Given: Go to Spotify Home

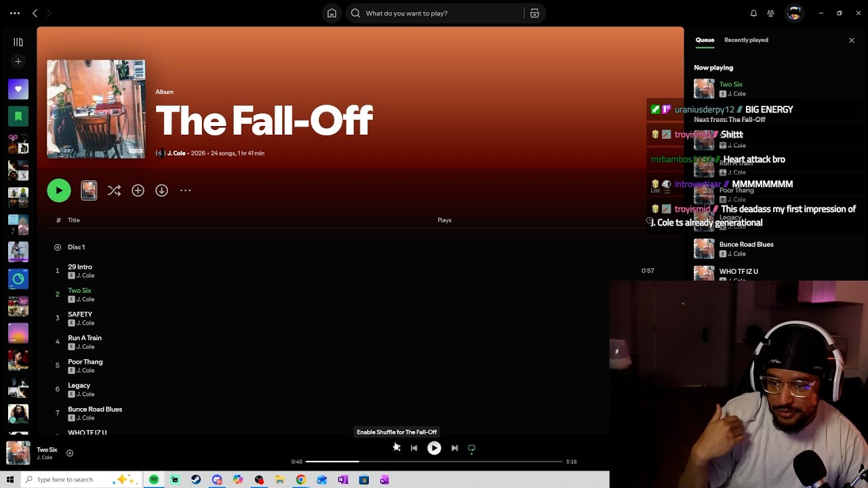Looking at the screenshot, I should click(x=332, y=13).
